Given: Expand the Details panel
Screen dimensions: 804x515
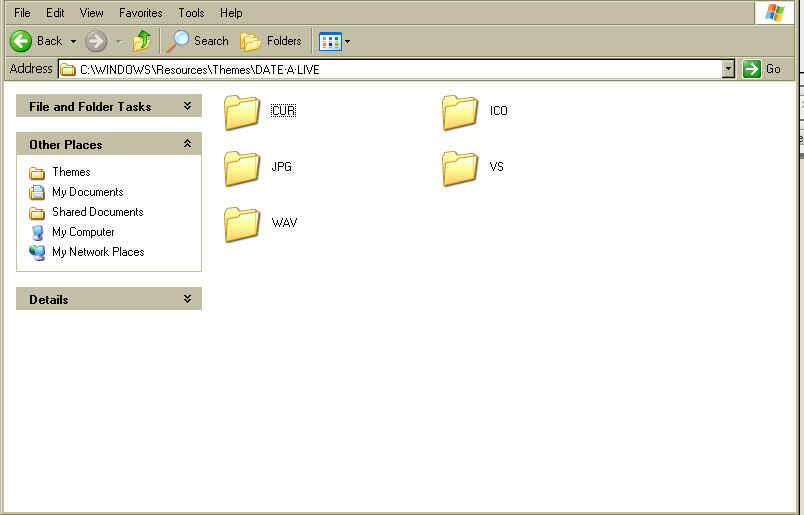Looking at the screenshot, I should pos(109,299).
